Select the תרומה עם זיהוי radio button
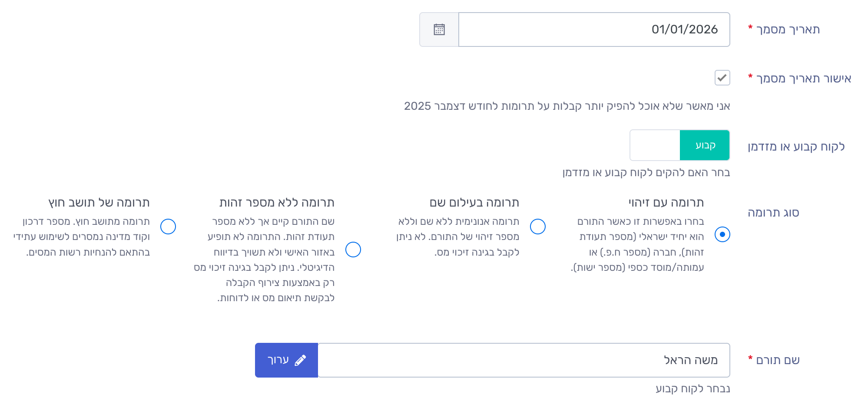The height and width of the screenshot is (401, 868). [x=722, y=234]
